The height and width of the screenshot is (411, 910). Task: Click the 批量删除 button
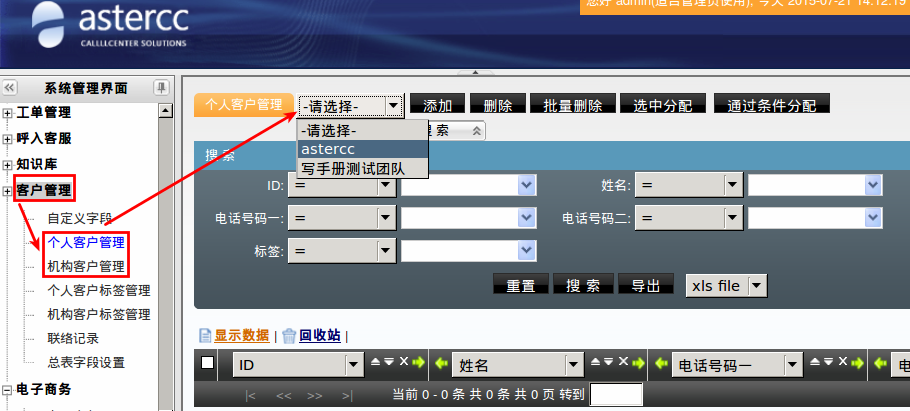tap(572, 106)
